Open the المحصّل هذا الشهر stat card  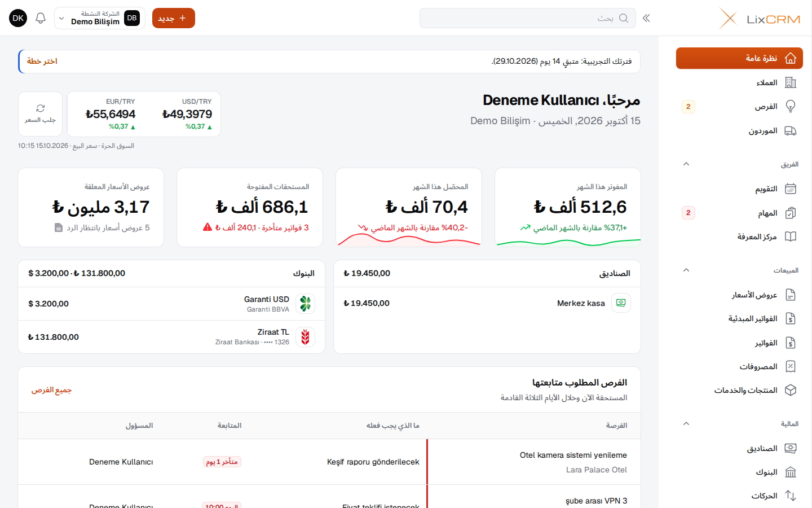[409, 207]
